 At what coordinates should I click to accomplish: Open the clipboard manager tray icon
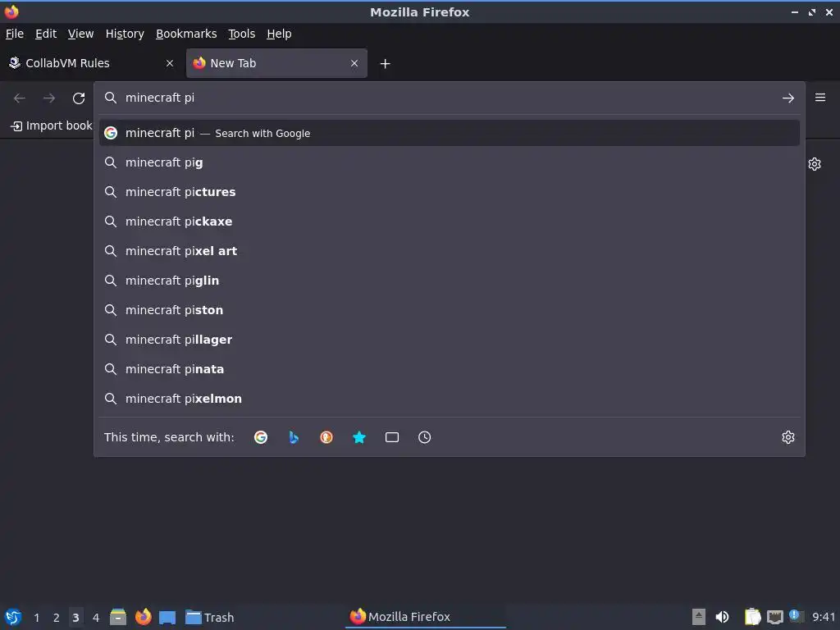pyautogui.click(x=753, y=617)
